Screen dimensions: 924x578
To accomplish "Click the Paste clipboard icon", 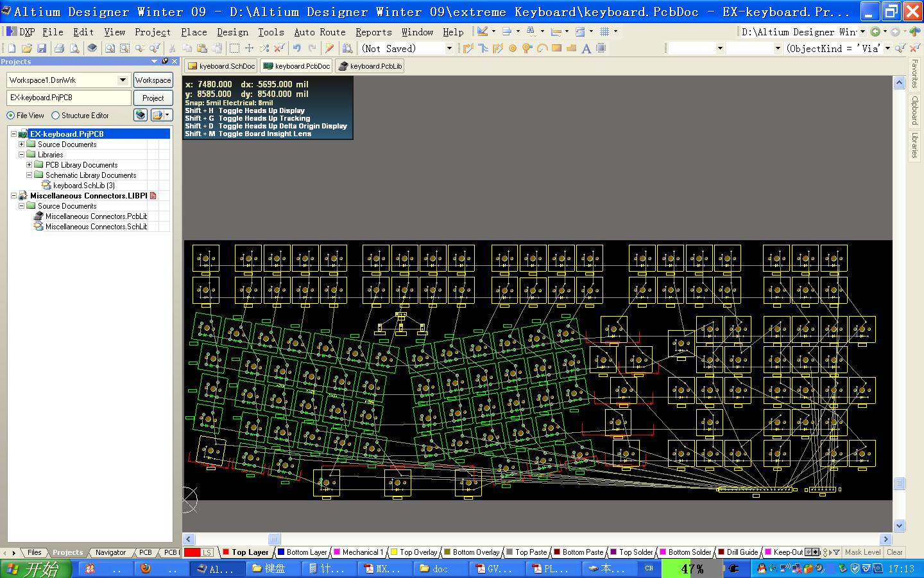I will pos(201,48).
